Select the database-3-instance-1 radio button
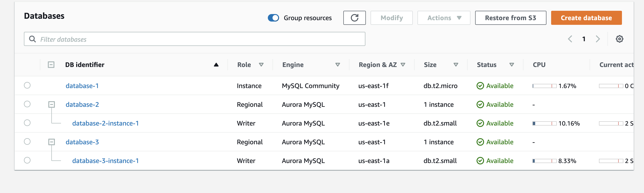The height and width of the screenshot is (193, 644). tap(27, 160)
